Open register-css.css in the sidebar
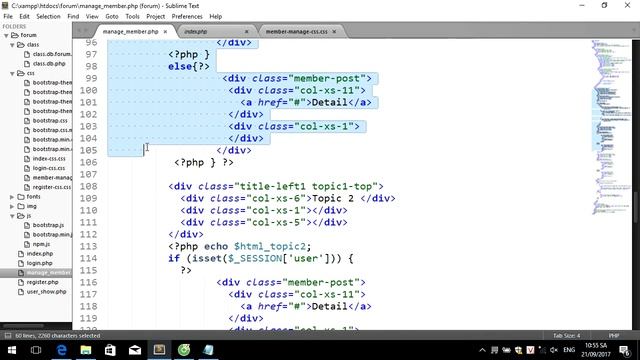 (x=51, y=187)
